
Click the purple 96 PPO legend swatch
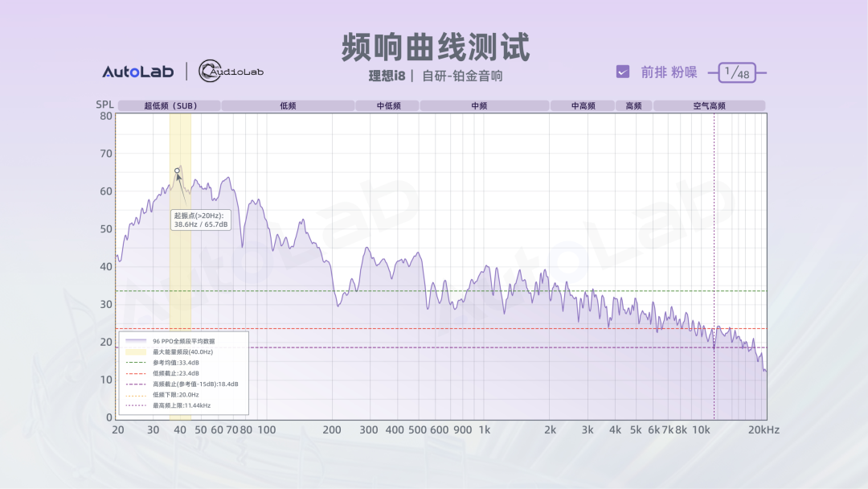[x=136, y=341]
